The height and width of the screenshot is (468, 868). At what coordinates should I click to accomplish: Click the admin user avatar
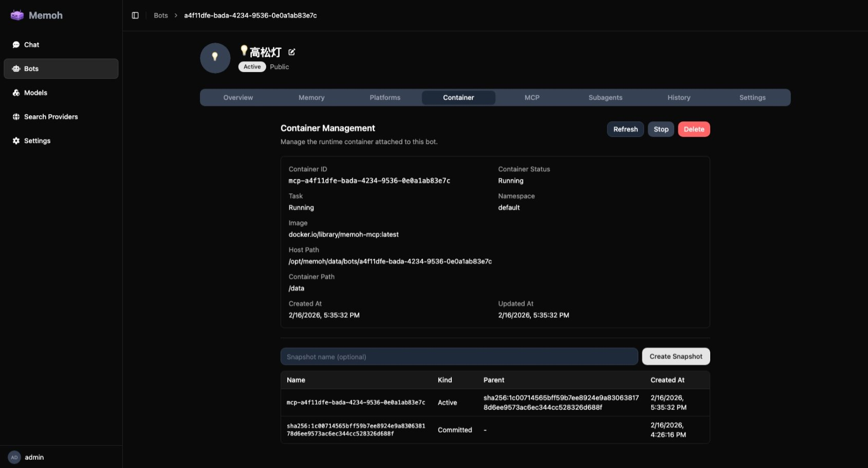point(14,457)
